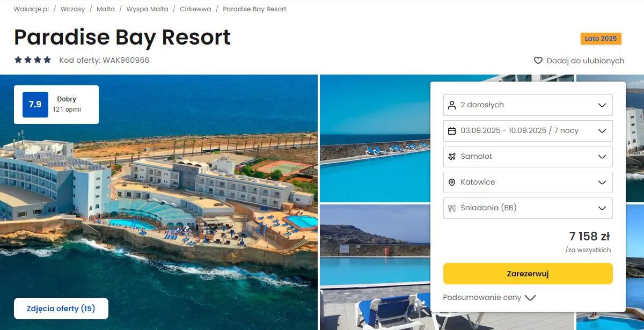Click the calendar icon in date field
Viewport: 644px width, 330px height.
[x=452, y=131]
